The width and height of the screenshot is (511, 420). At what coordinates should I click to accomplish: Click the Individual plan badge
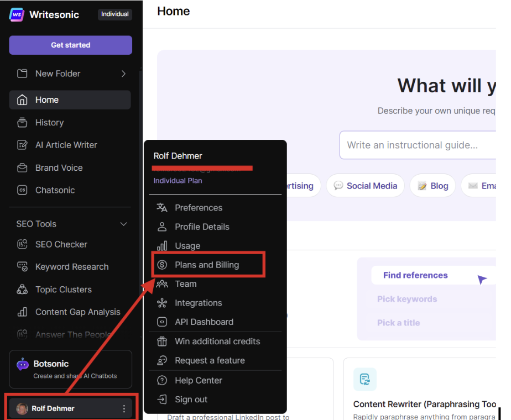(114, 14)
